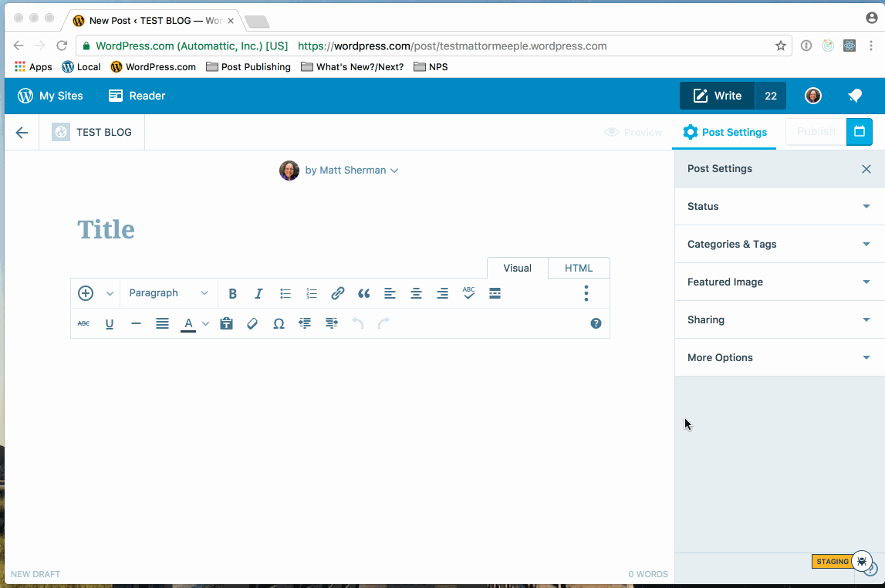
Task: Redo the last edit
Action: (383, 323)
